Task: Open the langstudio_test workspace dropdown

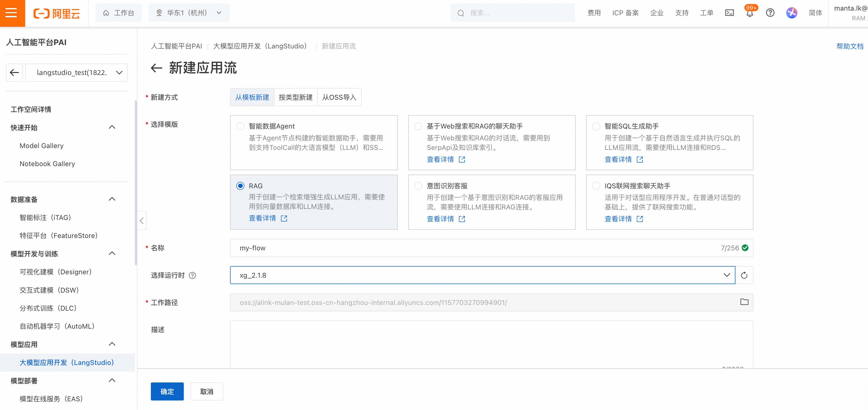Action: pyautogui.click(x=76, y=72)
